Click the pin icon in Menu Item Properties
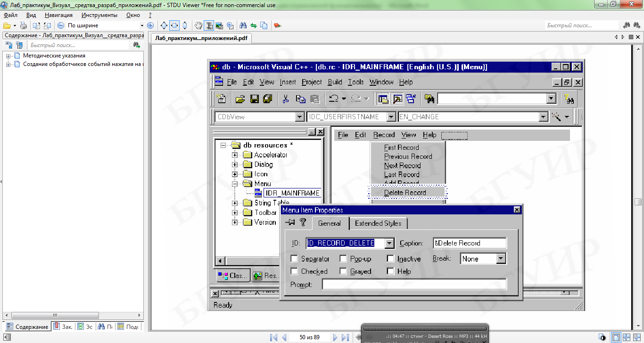Screen dimensions: 644x343 point(290,222)
